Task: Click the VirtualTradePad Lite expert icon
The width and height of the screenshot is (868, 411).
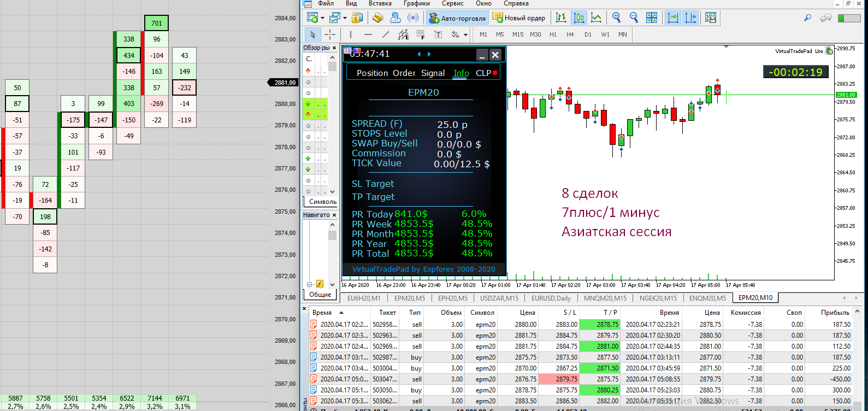Action: tap(829, 51)
